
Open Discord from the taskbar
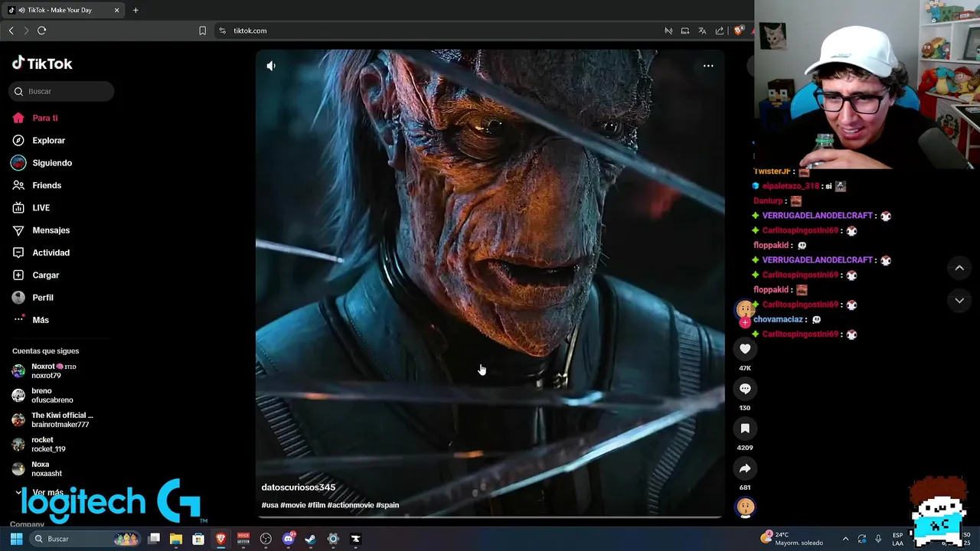click(x=289, y=539)
